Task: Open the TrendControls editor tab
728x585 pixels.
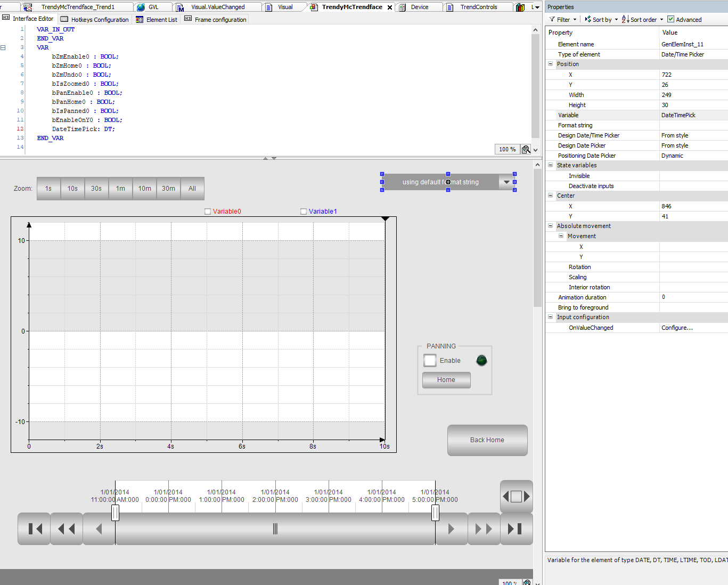Action: point(478,7)
